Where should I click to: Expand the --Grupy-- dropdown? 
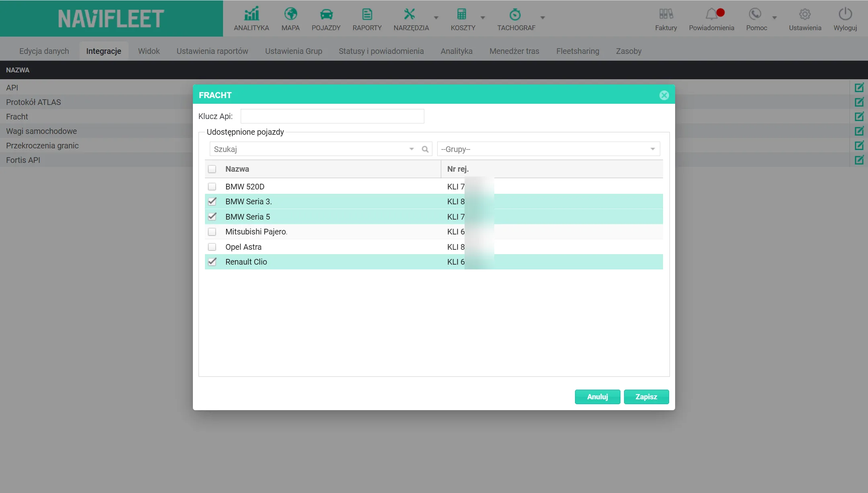tap(549, 149)
